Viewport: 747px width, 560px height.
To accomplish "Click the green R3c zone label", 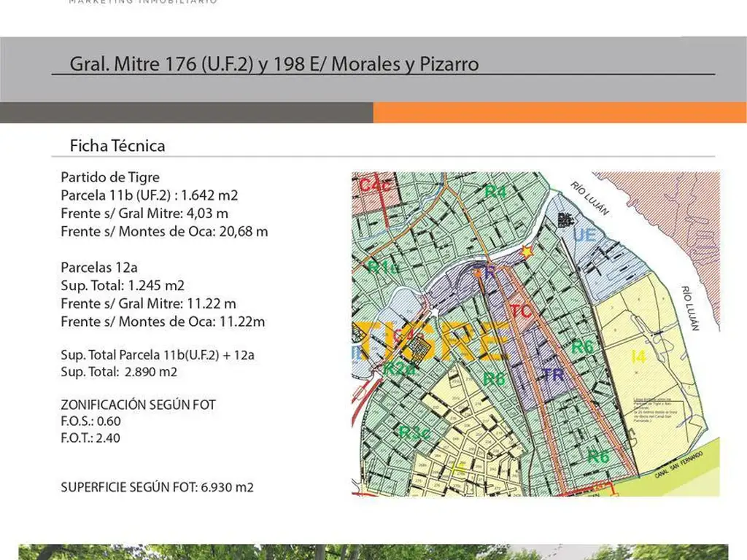I will point(414,432).
